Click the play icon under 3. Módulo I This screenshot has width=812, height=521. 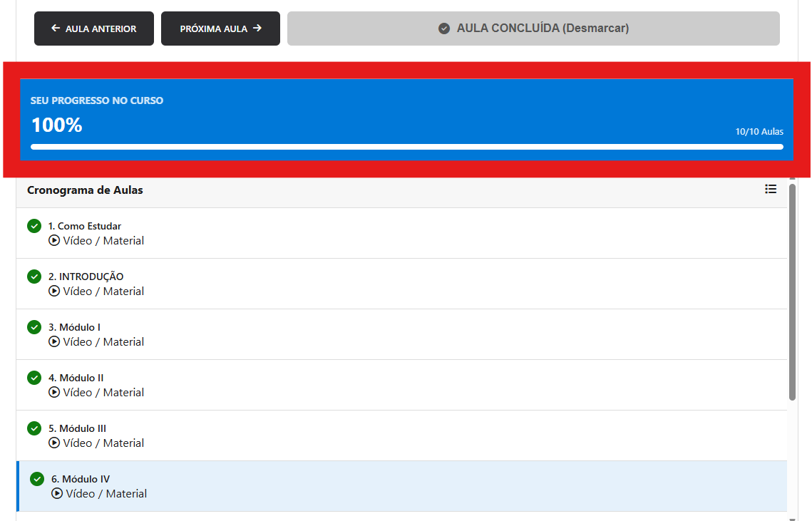(x=54, y=342)
